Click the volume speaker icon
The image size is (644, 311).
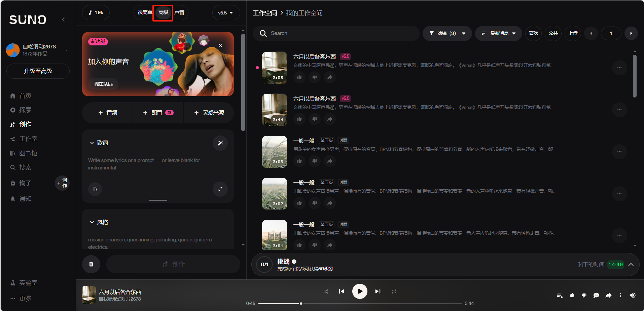[x=633, y=295]
